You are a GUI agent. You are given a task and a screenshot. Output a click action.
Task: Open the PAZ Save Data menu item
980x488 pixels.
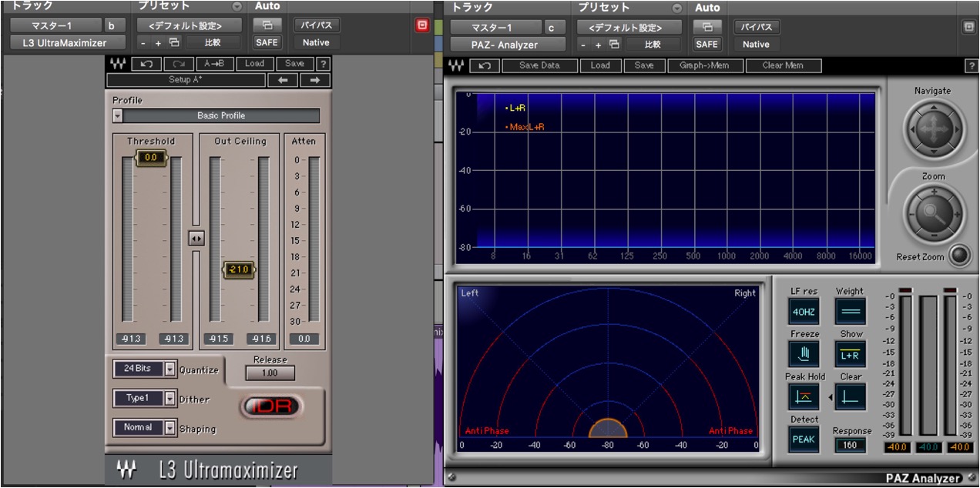pos(539,65)
